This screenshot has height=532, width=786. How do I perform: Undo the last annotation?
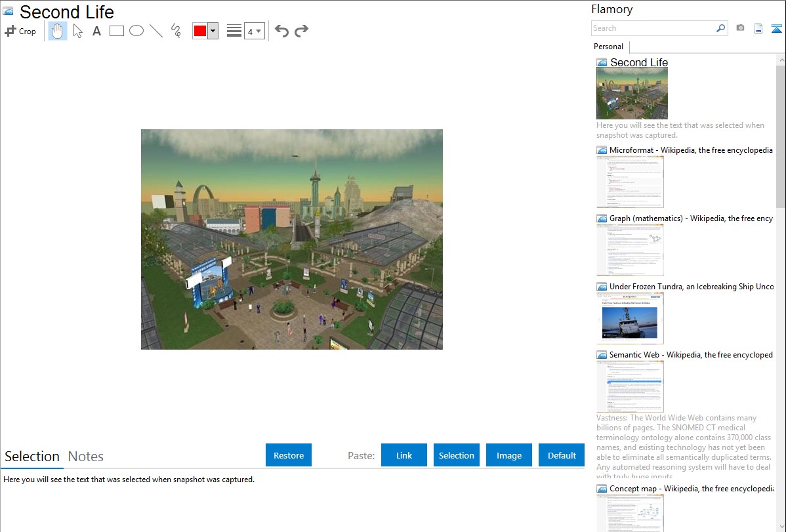pos(281,31)
